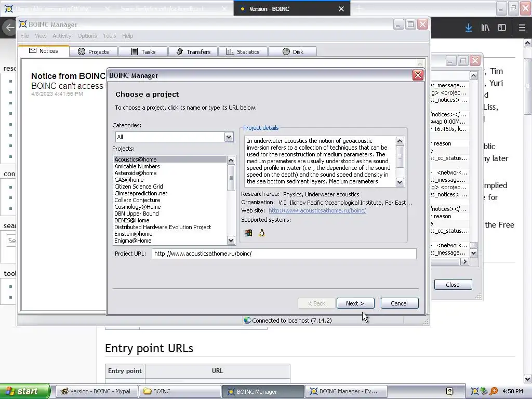Select Collatz Conjecture project
Viewport: 532px width, 399px height.
170,200
